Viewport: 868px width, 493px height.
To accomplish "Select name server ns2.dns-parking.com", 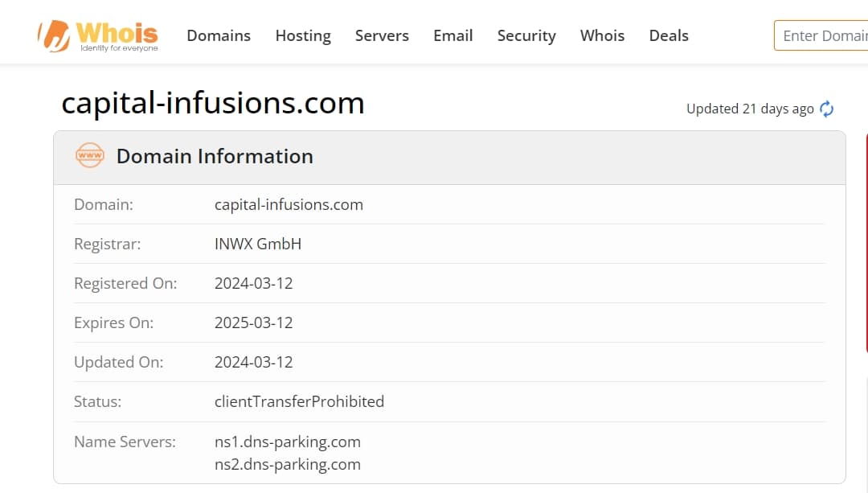I will (x=288, y=464).
